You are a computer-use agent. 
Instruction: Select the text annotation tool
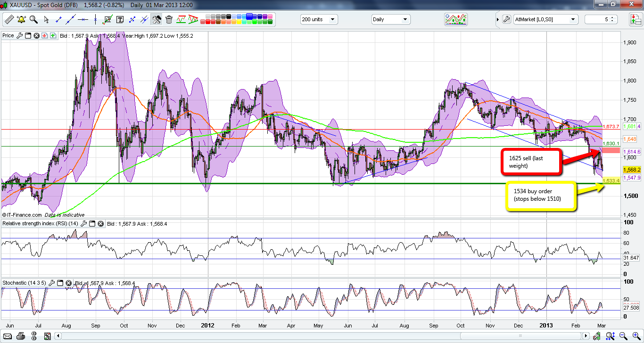(x=120, y=19)
